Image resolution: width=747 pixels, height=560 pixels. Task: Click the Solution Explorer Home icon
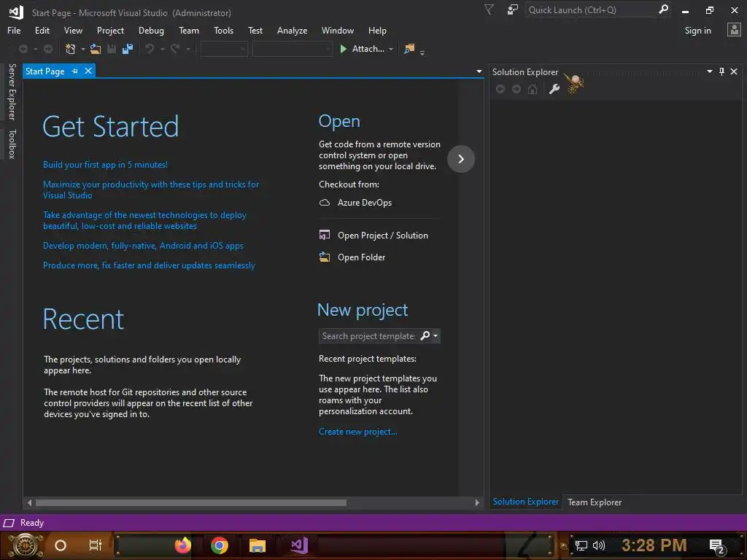pos(533,89)
